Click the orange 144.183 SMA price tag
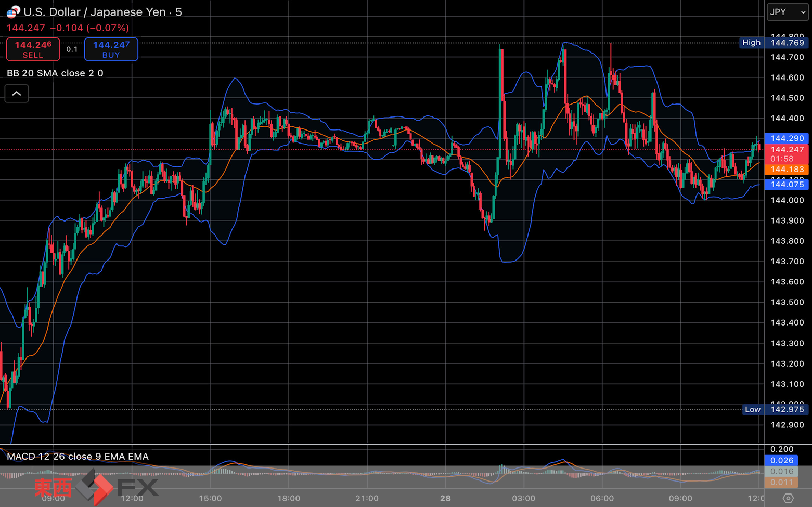The image size is (812, 507). (x=787, y=170)
